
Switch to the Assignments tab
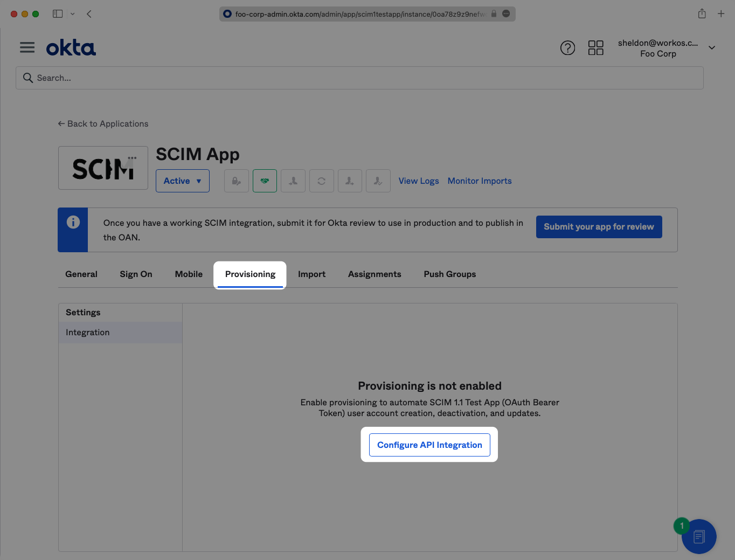coord(375,274)
